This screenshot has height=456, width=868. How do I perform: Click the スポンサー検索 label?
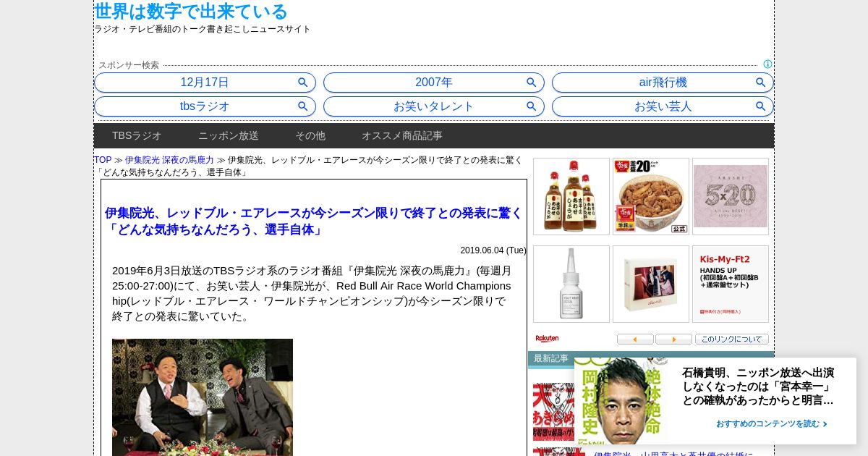pyautogui.click(x=129, y=65)
